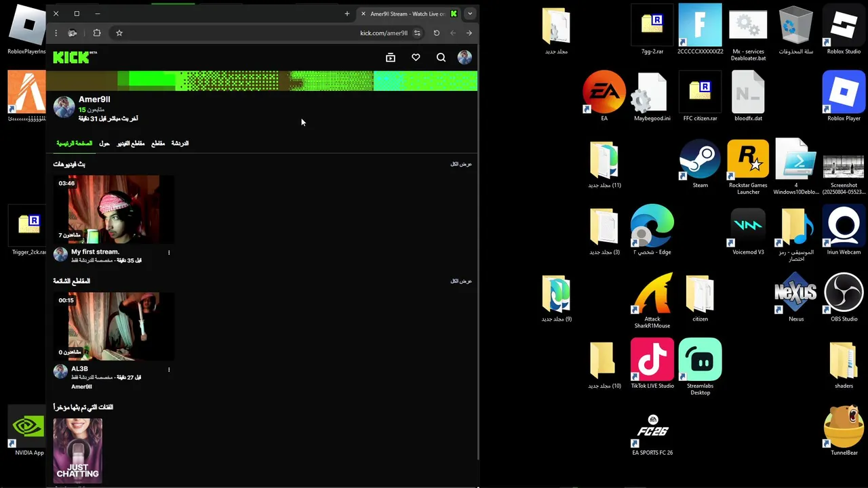
Task: Select the Voicemod V3 desktop icon
Action: [748, 230]
